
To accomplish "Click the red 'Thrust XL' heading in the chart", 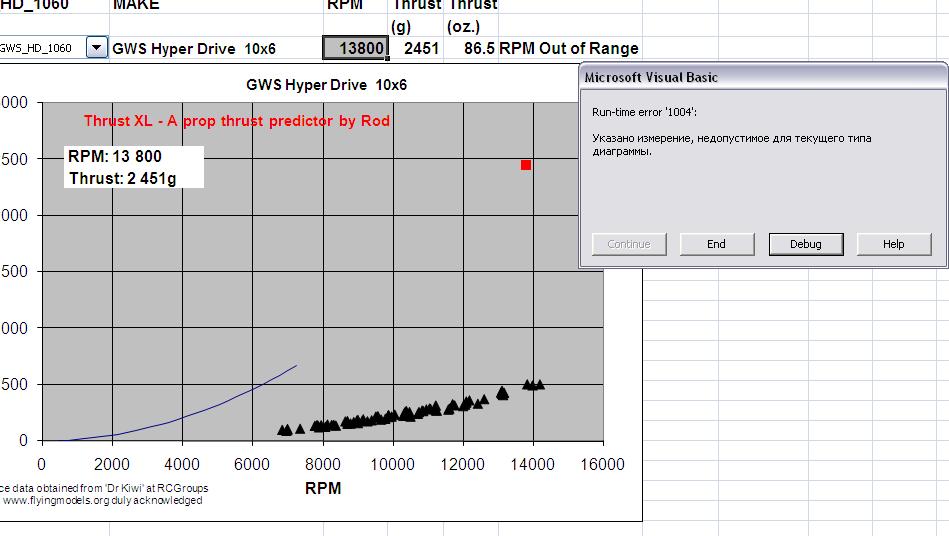I will pos(237,121).
